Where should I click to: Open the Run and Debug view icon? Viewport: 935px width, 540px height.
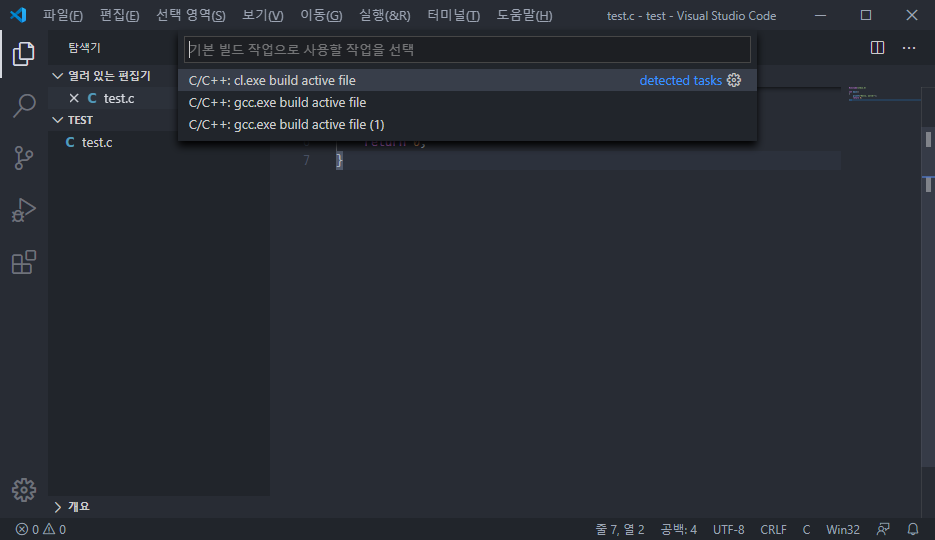point(23,210)
